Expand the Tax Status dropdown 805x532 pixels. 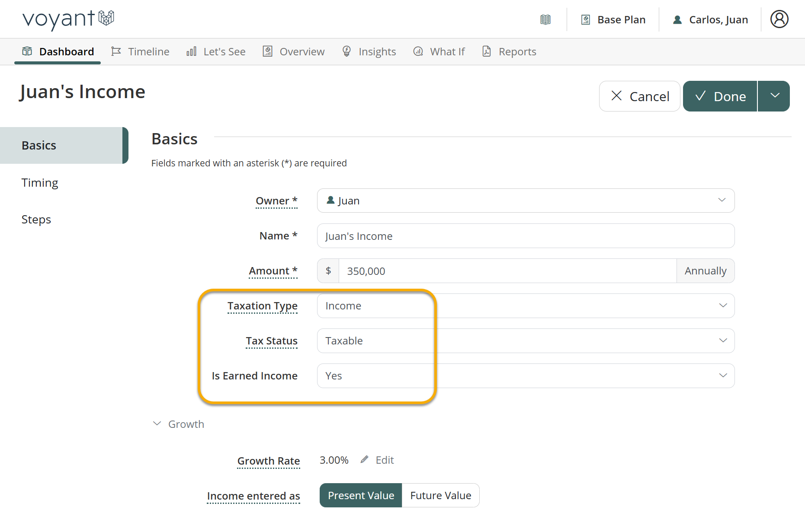click(x=525, y=341)
